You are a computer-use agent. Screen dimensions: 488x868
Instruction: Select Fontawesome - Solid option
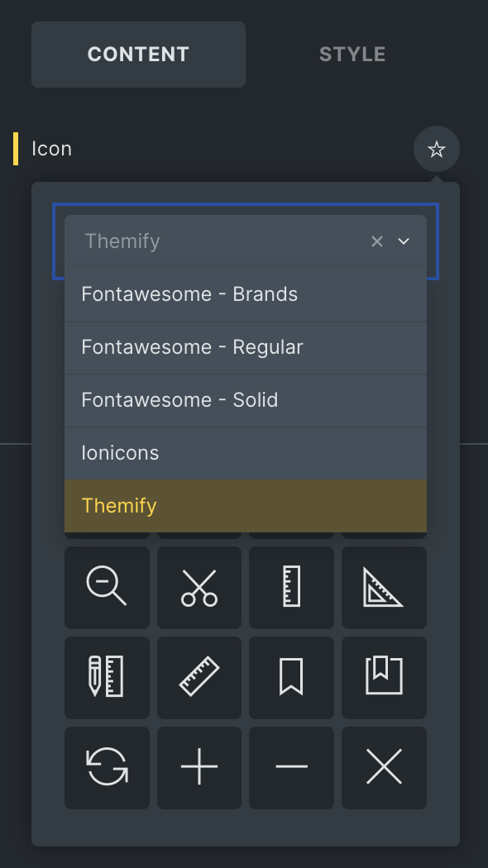click(246, 400)
